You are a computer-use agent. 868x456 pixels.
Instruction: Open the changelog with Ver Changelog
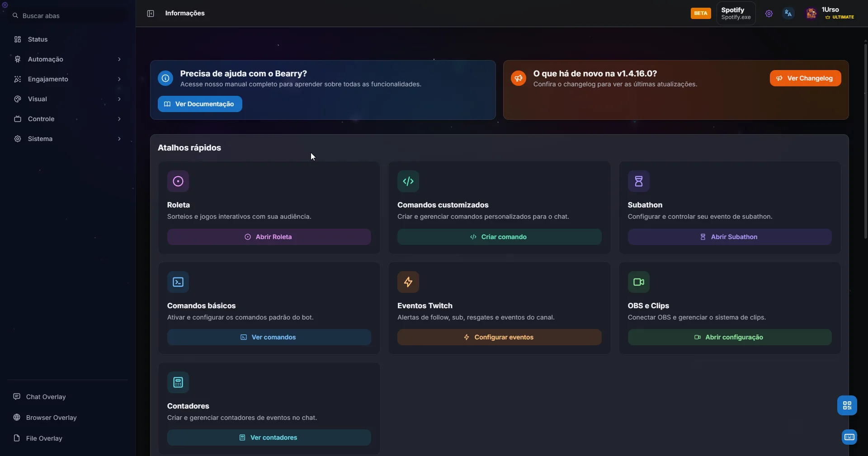[x=805, y=78]
